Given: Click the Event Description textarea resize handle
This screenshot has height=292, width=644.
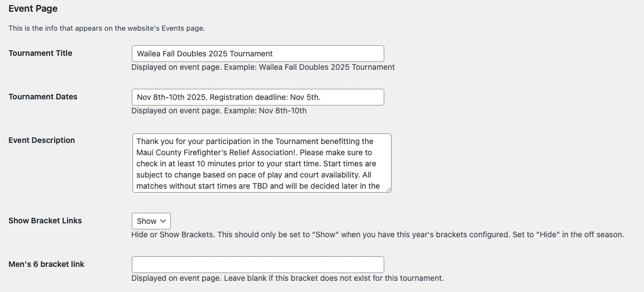Looking at the screenshot, I should [x=388, y=189].
